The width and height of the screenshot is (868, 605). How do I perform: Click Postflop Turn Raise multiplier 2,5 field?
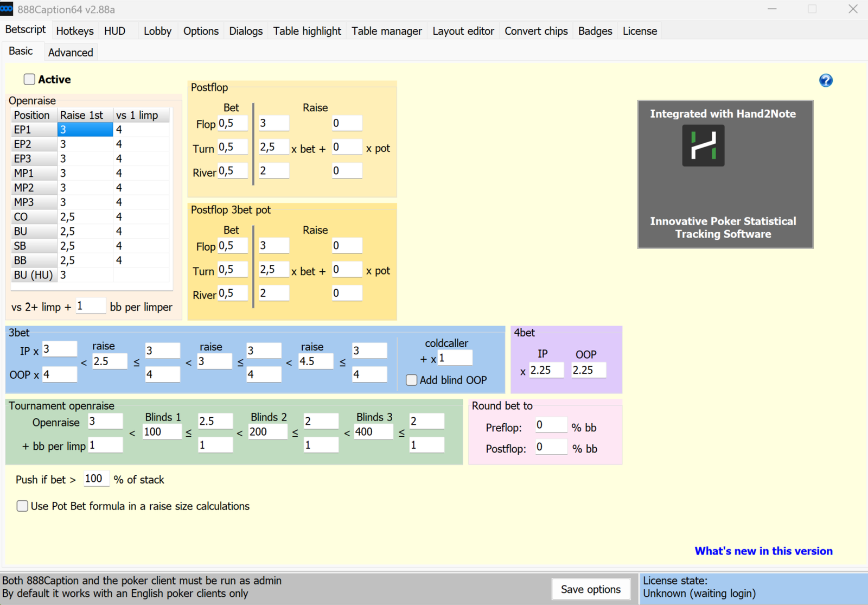(273, 147)
